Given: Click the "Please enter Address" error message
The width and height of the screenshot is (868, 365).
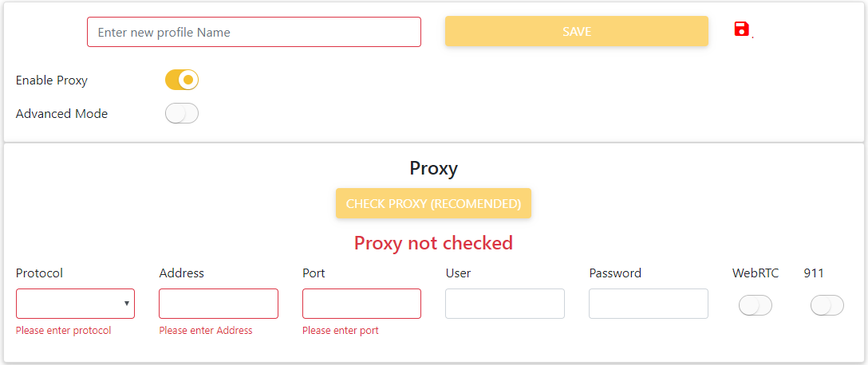Looking at the screenshot, I should [x=206, y=331].
